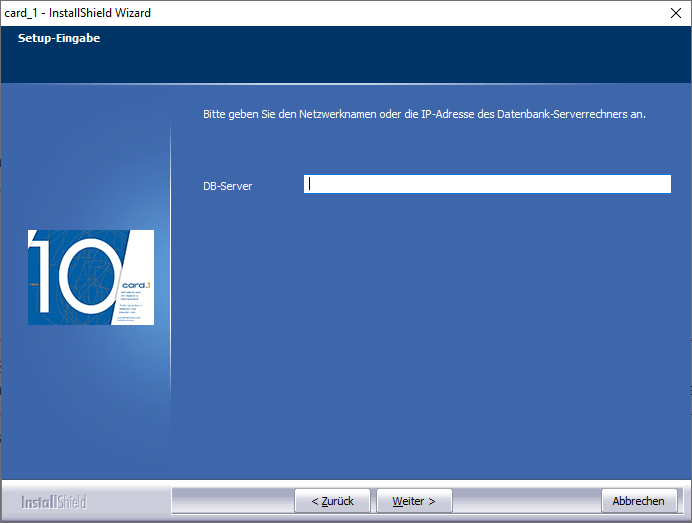The height and width of the screenshot is (523, 692).
Task: Click the instruction text about the Datenbank-Serverrechner
Action: click(x=424, y=115)
